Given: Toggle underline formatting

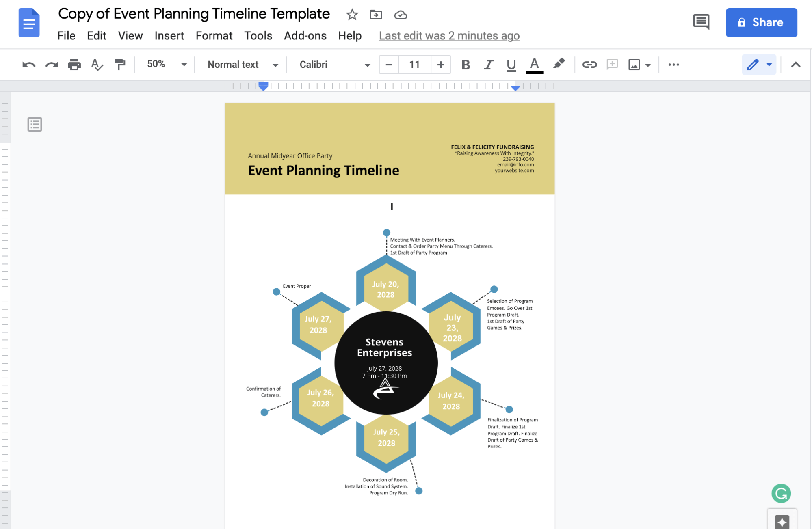Looking at the screenshot, I should [511, 64].
